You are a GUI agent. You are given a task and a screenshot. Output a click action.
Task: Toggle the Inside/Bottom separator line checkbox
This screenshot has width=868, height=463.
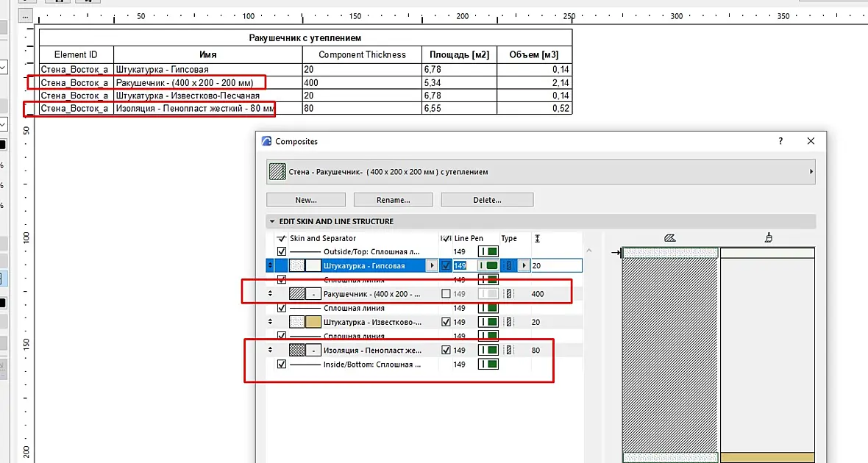[282, 365]
